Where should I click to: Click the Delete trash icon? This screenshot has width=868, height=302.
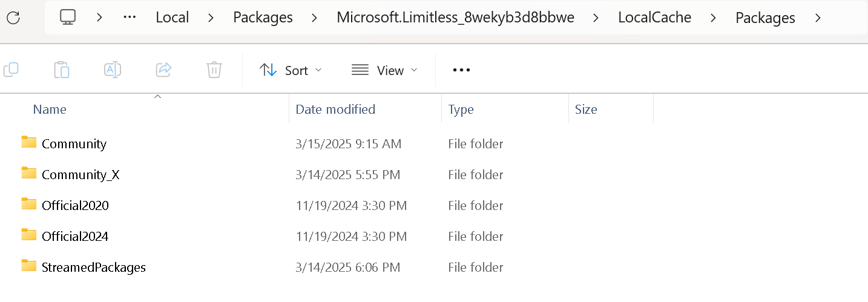tap(214, 70)
